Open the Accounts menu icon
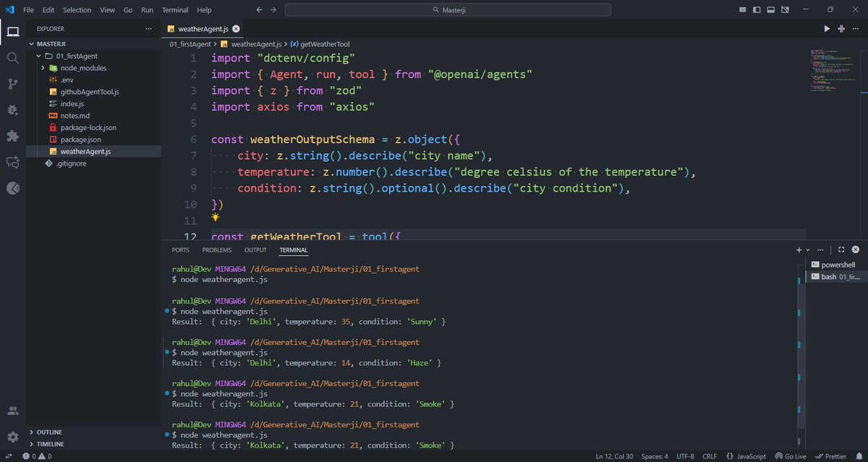The image size is (868, 462). point(13,411)
